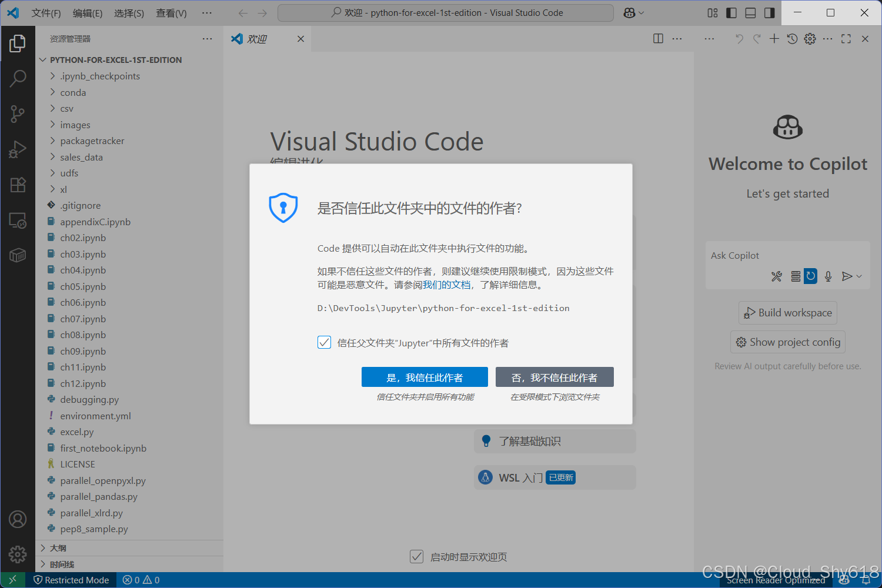
Task: Click the Copilot icon in title bar
Action: pyautogui.click(x=629, y=12)
